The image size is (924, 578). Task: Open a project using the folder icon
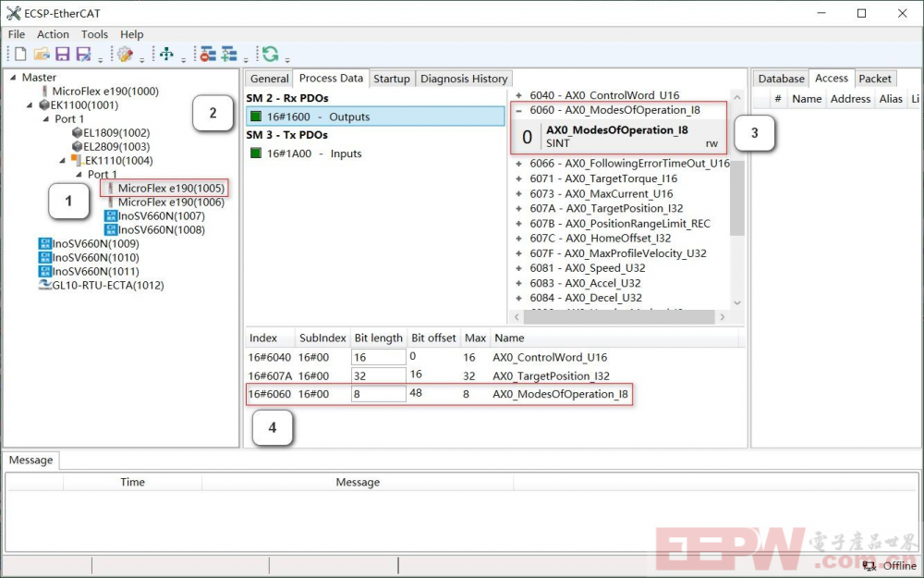click(42, 55)
